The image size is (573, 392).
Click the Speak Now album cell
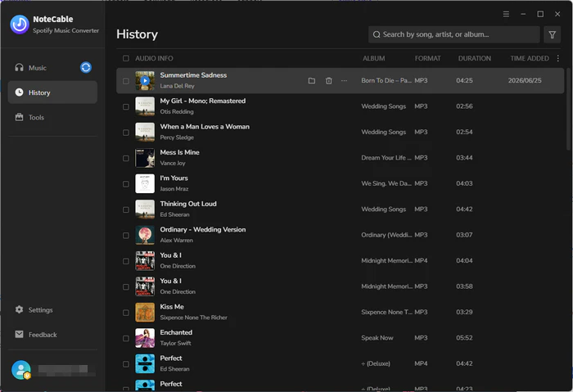pyautogui.click(x=377, y=338)
